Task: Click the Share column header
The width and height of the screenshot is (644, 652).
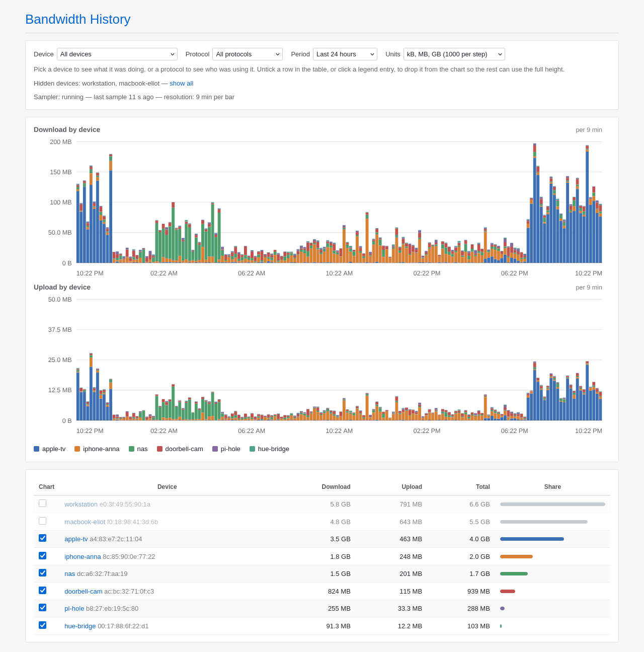Action: tap(552, 487)
